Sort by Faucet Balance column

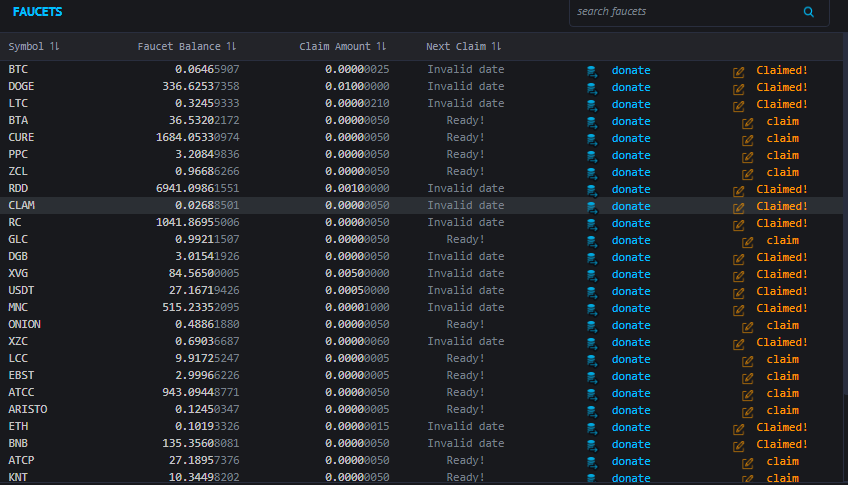point(187,46)
